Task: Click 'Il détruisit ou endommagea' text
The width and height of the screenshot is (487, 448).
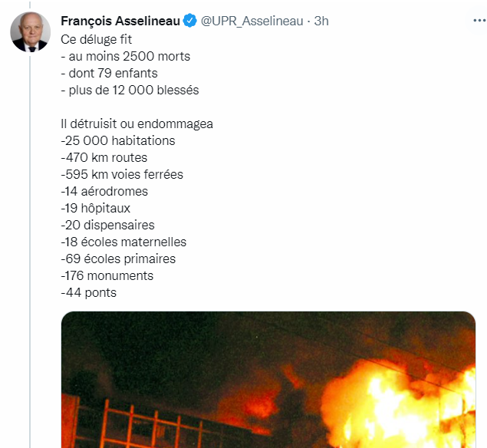Action: 136,124
